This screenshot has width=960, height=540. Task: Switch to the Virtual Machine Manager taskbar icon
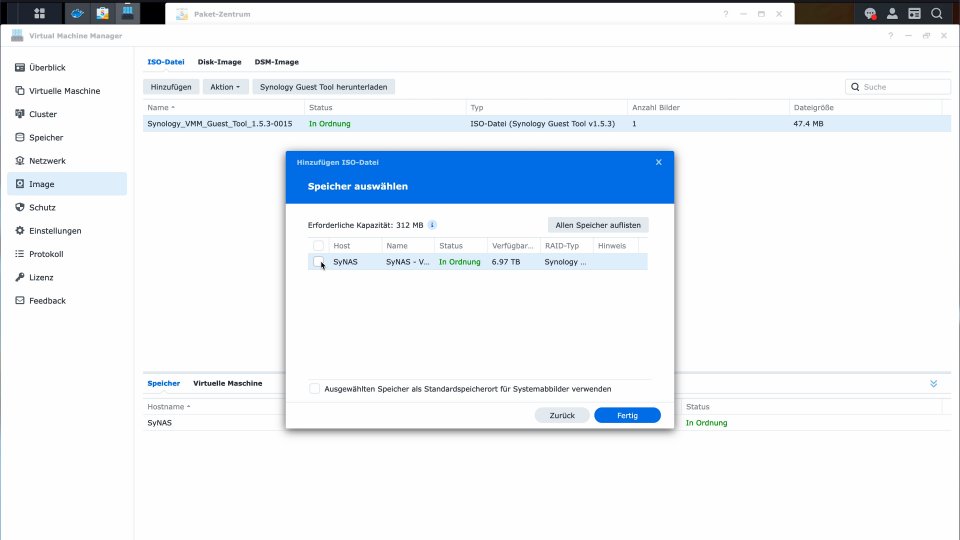point(127,13)
